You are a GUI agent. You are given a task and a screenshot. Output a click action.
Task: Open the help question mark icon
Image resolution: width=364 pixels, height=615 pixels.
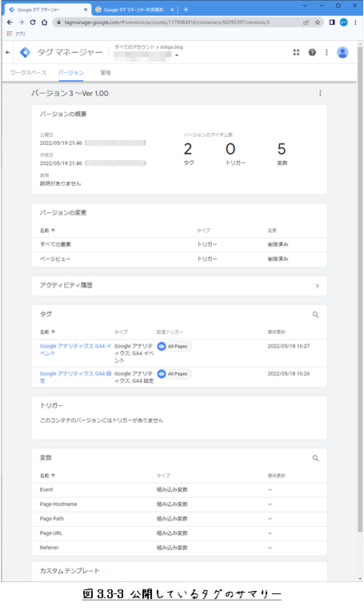click(x=312, y=52)
